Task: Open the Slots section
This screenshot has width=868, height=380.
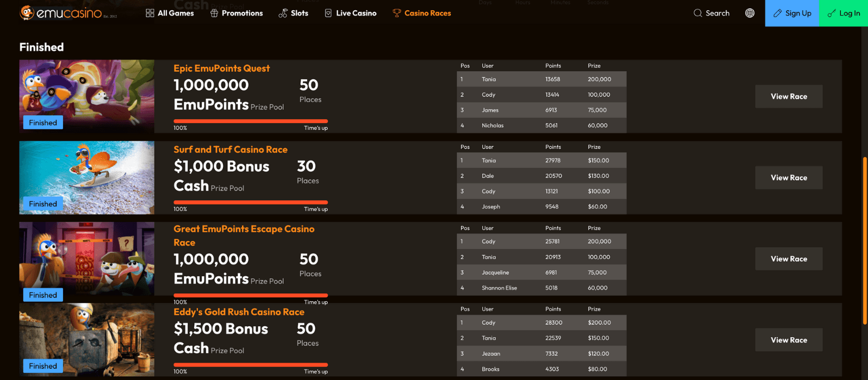Action: coord(293,13)
